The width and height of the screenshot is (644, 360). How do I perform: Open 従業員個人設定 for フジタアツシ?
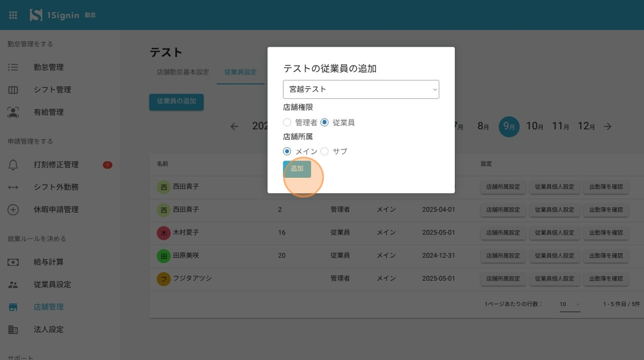554,279
